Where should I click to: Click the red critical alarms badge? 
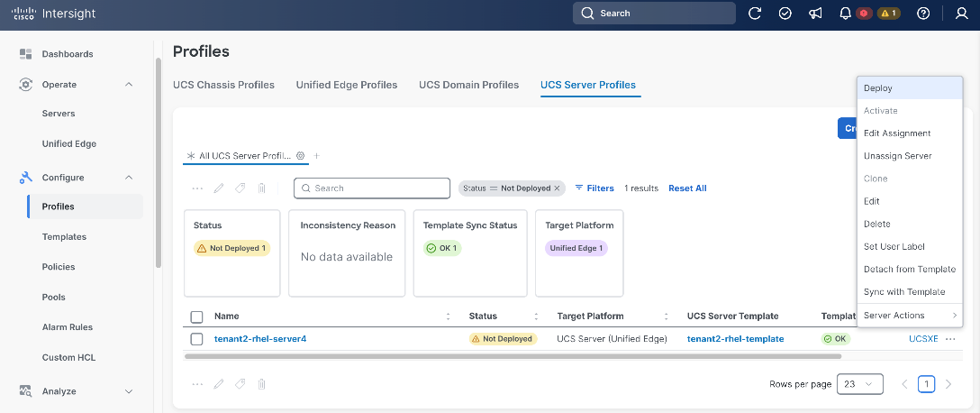(865, 14)
